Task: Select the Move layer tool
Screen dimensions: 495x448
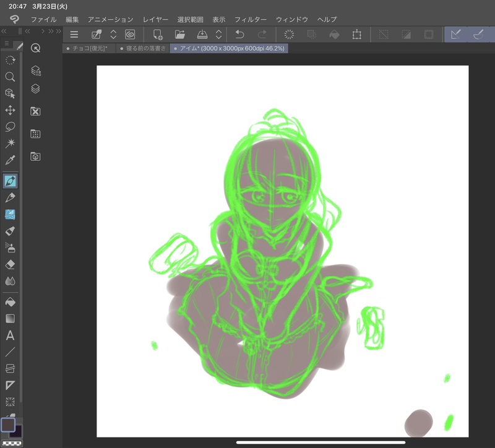Action: pyautogui.click(x=10, y=110)
